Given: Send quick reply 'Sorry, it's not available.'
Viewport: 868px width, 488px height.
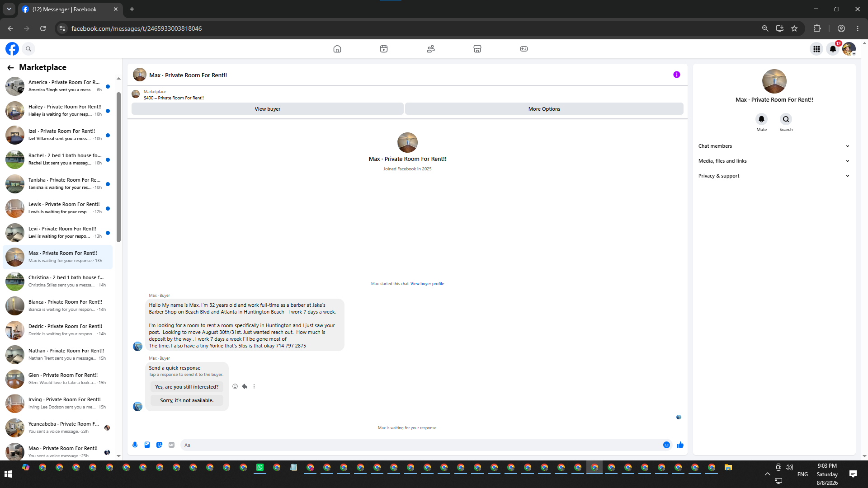Looking at the screenshot, I should (x=187, y=401).
